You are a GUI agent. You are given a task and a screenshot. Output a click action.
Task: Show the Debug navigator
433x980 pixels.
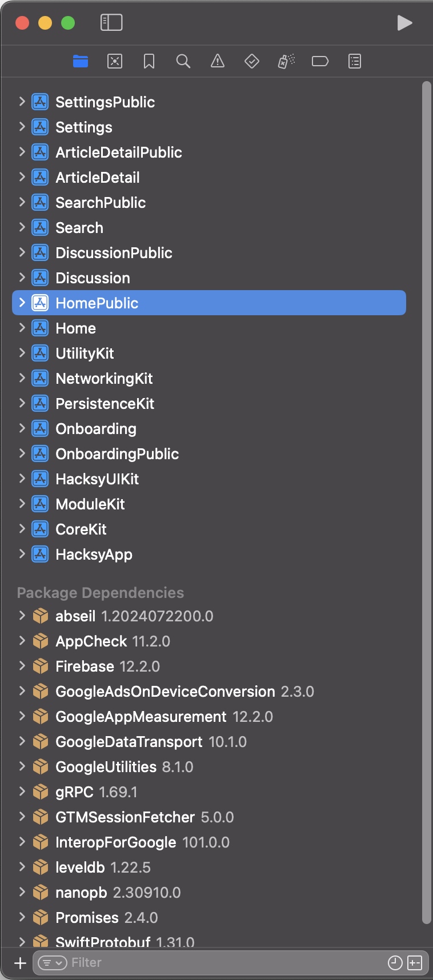tap(286, 61)
